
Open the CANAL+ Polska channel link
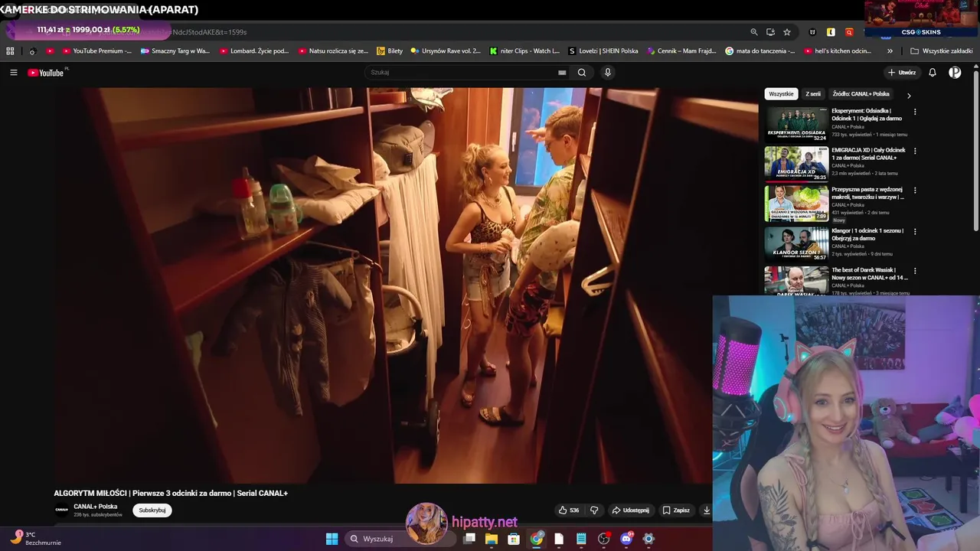coord(95,507)
